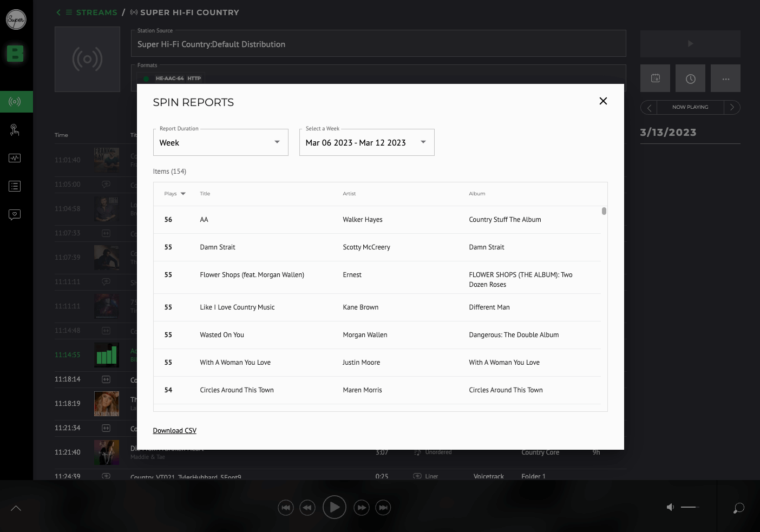The width and height of the screenshot is (760, 532).
Task: Click the Download CSV link
Action: pos(175,431)
